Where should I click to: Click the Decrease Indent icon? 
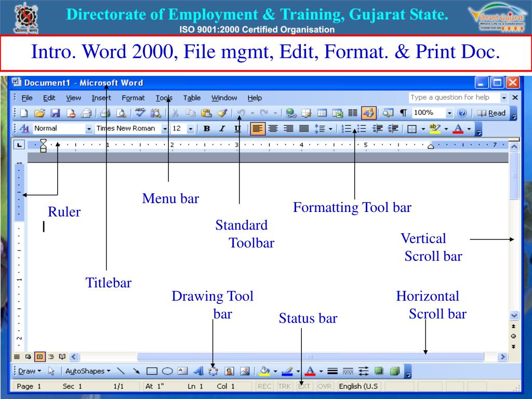(377, 129)
